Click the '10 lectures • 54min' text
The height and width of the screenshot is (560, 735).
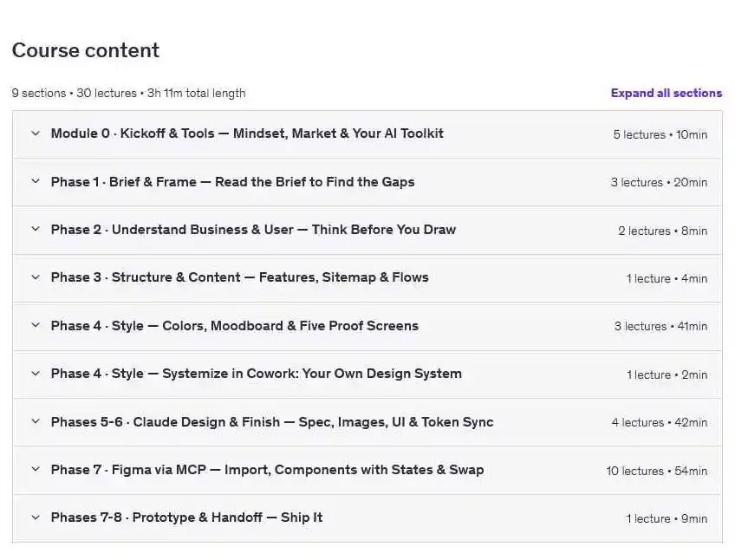pos(657,471)
